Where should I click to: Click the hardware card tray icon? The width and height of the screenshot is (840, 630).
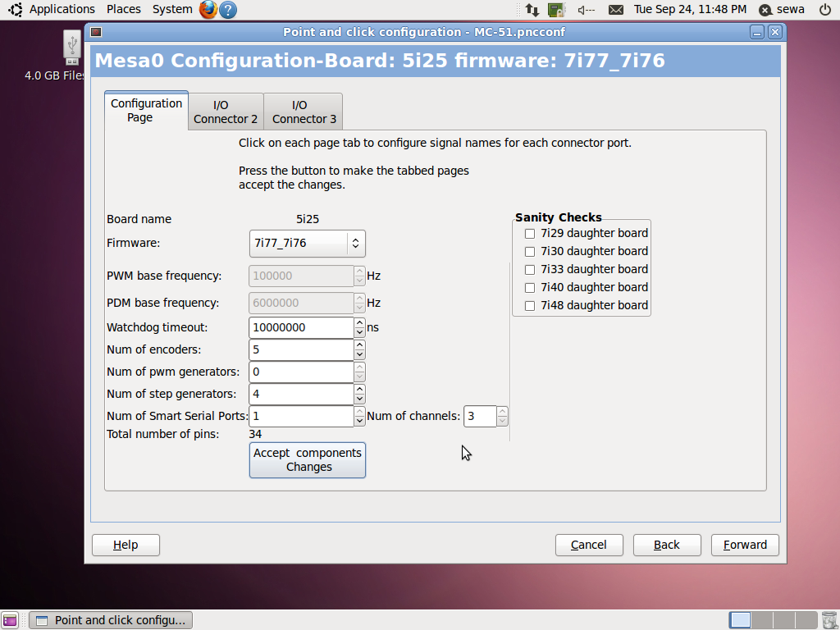[556, 10]
